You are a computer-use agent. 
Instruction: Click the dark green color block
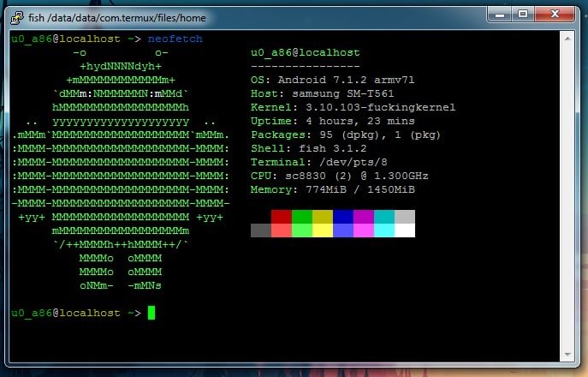302,217
